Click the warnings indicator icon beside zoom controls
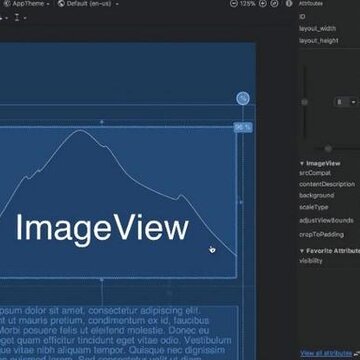 point(289,4)
